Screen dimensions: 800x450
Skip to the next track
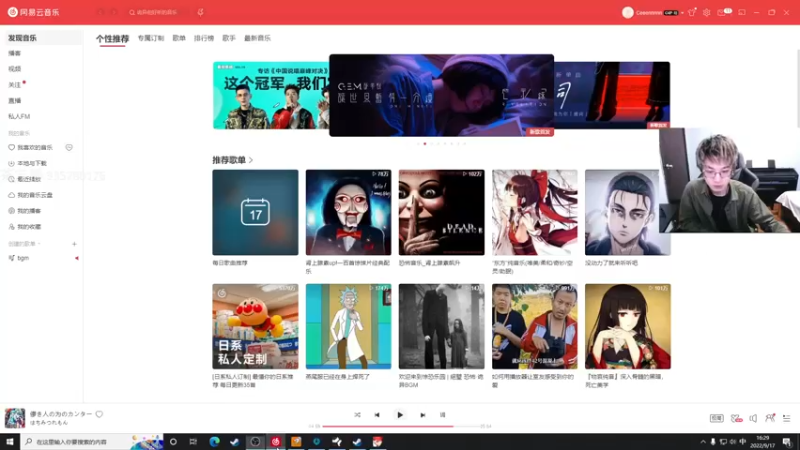(423, 415)
